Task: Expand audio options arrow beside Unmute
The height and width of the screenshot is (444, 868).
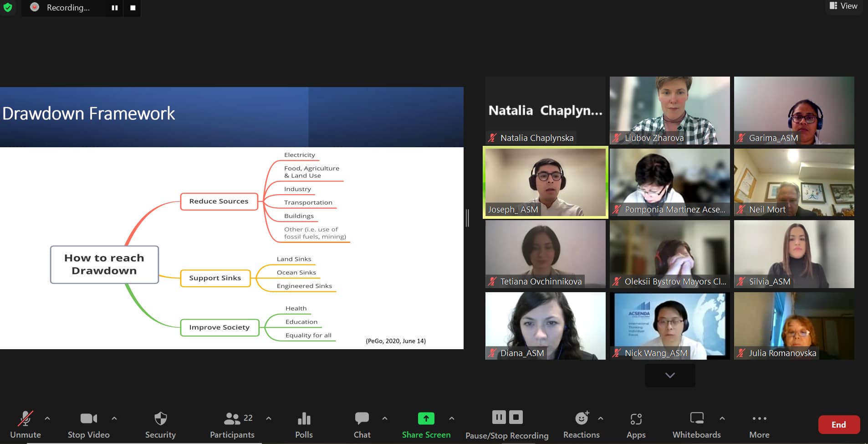Action: coord(47,418)
